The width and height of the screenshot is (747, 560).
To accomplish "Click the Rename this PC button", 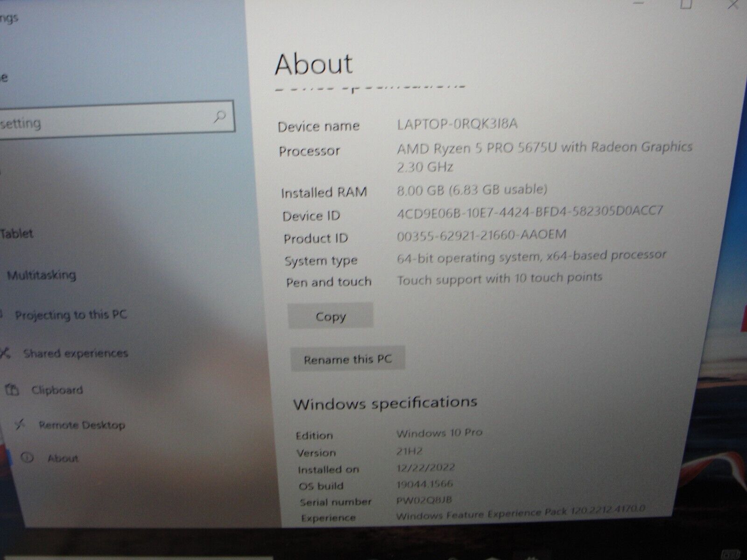I will click(348, 359).
